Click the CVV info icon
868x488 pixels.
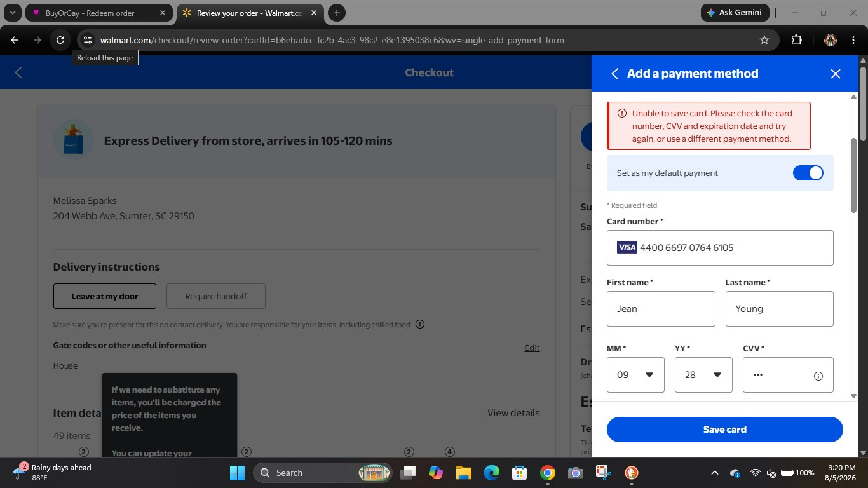point(818,376)
